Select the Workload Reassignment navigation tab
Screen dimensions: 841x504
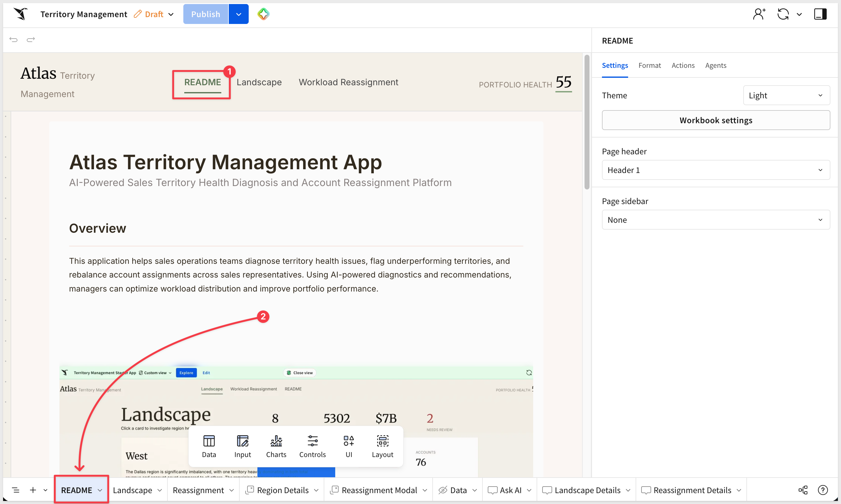coord(348,82)
